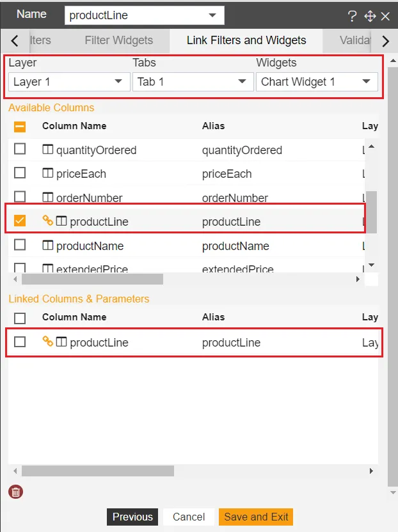Viewport: 398px width, 532px height.
Task: Click the quantityOrdered alias cell
Action: (242, 150)
